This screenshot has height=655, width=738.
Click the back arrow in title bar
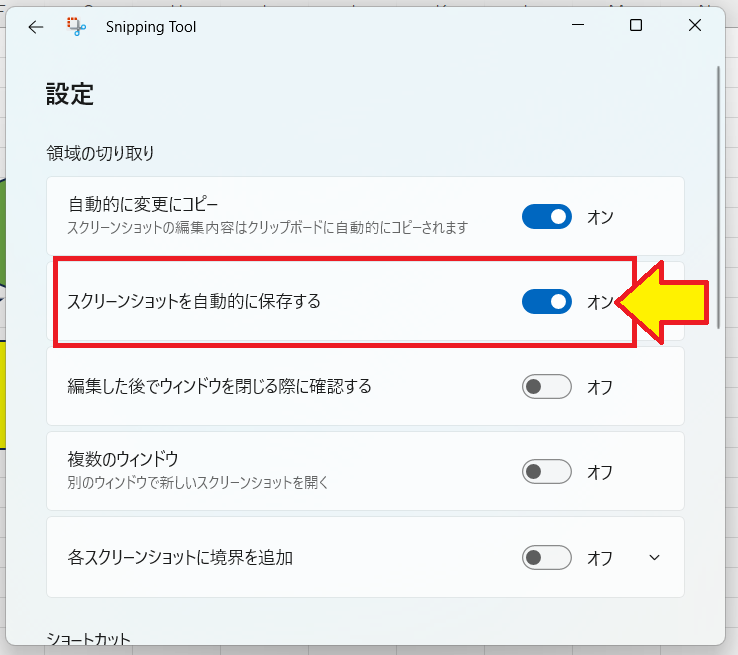pyautogui.click(x=36, y=27)
